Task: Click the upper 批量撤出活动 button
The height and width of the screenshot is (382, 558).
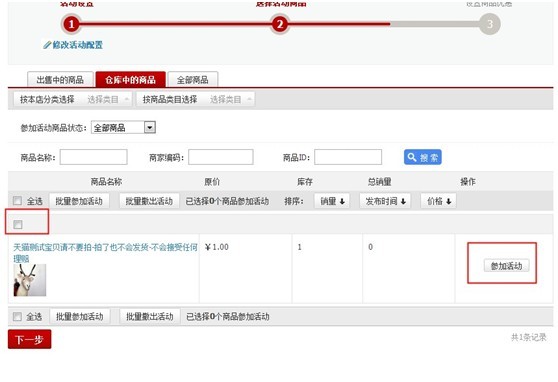Action: coord(149,201)
